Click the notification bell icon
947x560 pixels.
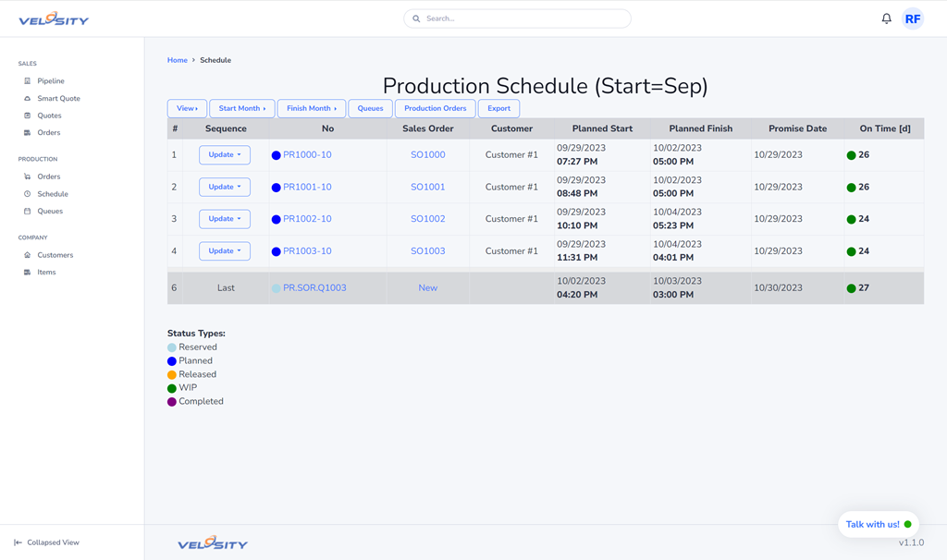click(886, 18)
